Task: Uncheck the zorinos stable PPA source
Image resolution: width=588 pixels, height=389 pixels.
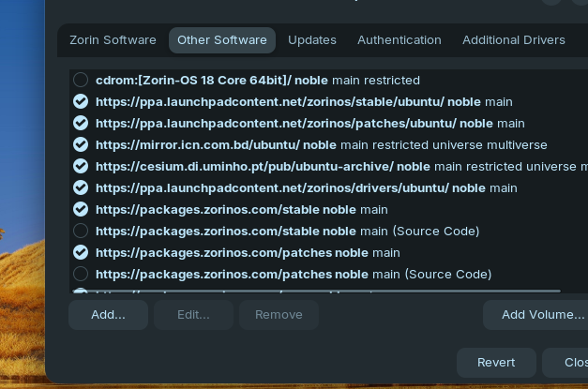Action: (x=81, y=102)
